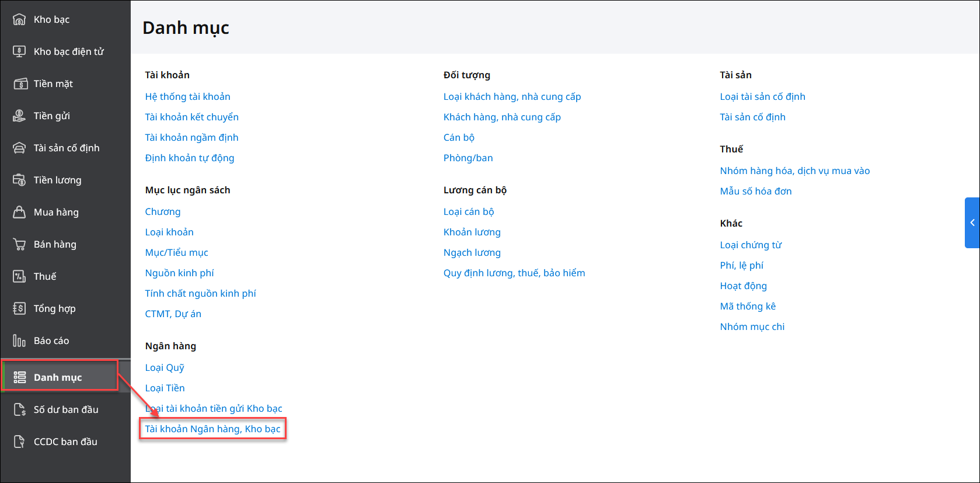Open Loại chứng từ link
Screen dimensions: 980x483
[x=751, y=245]
